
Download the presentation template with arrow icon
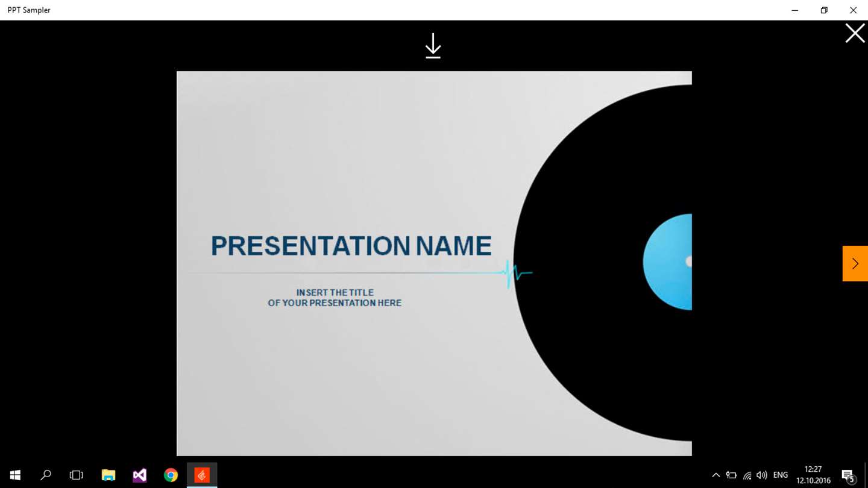[433, 46]
